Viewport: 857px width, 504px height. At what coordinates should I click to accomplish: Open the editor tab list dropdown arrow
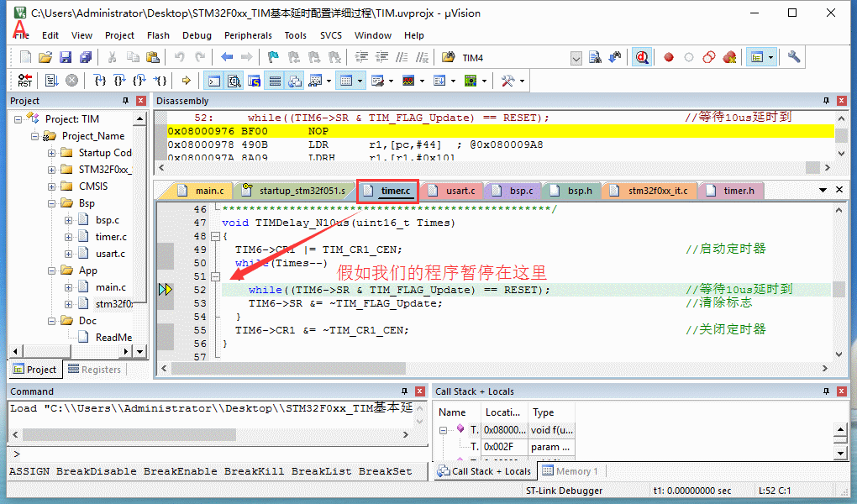coord(823,190)
